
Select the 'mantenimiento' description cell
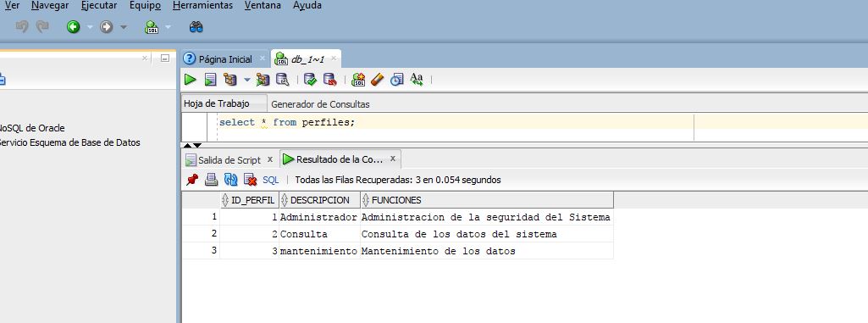(x=319, y=251)
